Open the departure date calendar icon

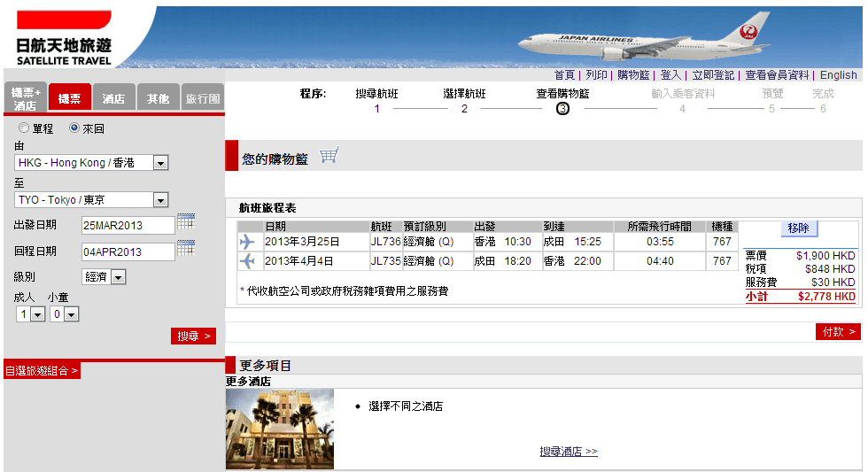pyautogui.click(x=186, y=222)
